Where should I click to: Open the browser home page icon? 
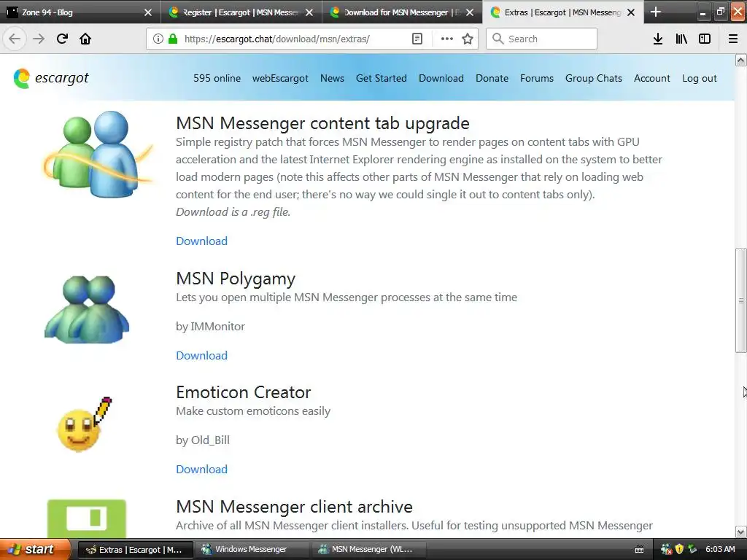coord(85,39)
